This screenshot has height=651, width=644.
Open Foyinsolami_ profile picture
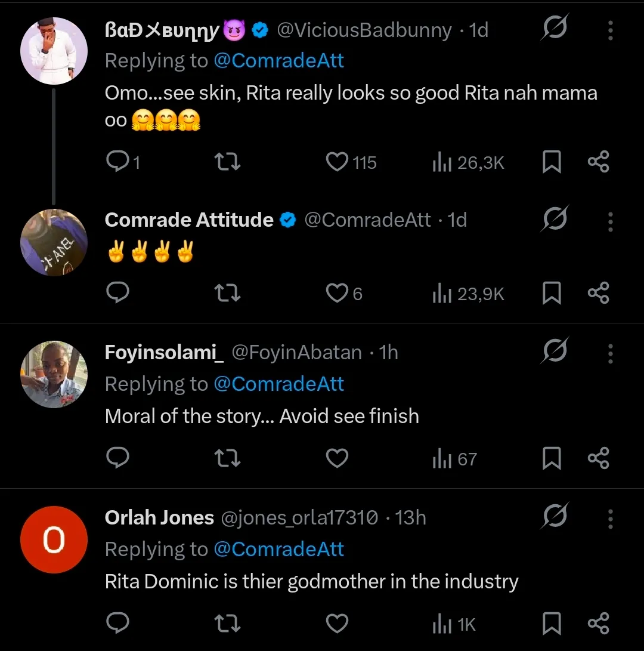coord(54,374)
